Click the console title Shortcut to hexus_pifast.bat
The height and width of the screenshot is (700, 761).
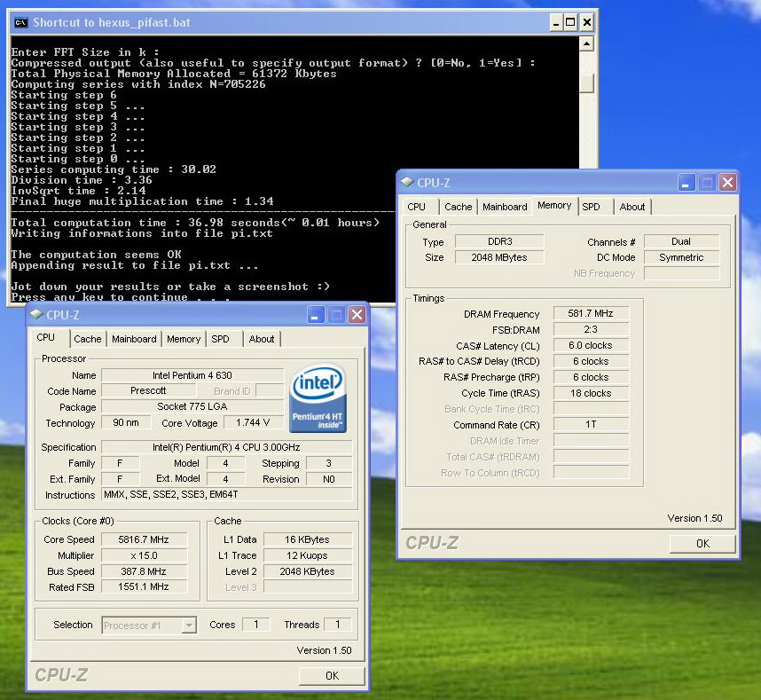tap(112, 22)
